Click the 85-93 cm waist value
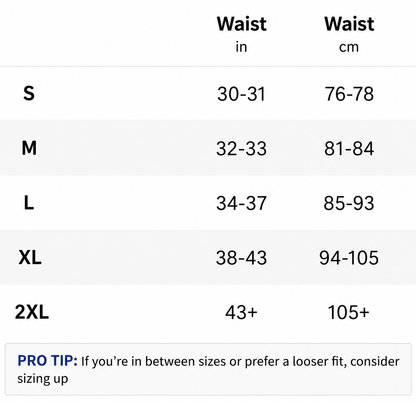Screen dimensions: 416x401 tap(349, 203)
